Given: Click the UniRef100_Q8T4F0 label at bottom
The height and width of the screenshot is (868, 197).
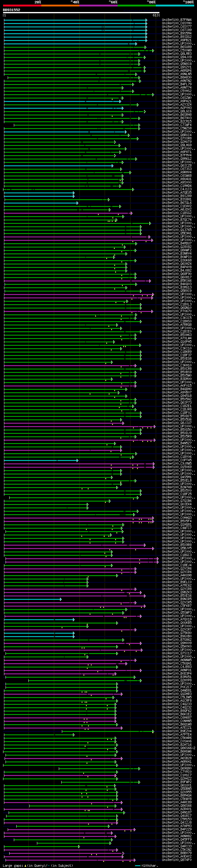Looking at the screenshot, I should 177,860.
